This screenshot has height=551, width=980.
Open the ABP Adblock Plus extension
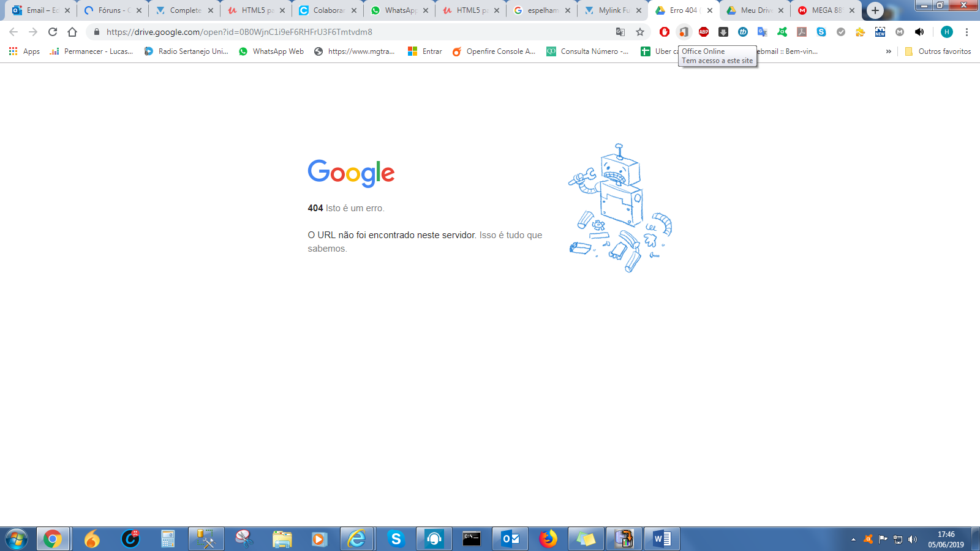pos(704,32)
